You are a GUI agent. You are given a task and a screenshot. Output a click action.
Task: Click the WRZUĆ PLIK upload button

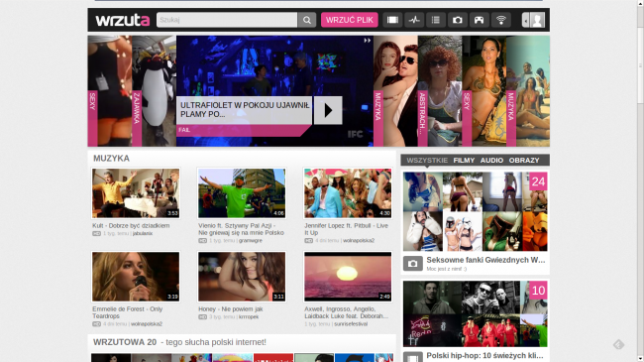coord(350,20)
